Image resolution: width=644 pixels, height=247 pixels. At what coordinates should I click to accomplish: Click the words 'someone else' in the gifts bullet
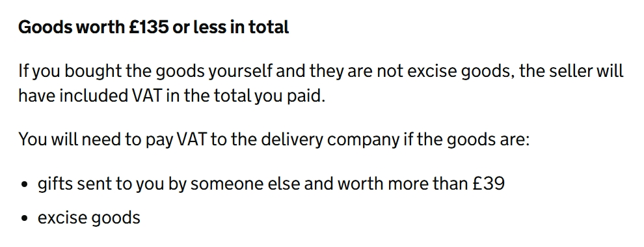[245, 184]
